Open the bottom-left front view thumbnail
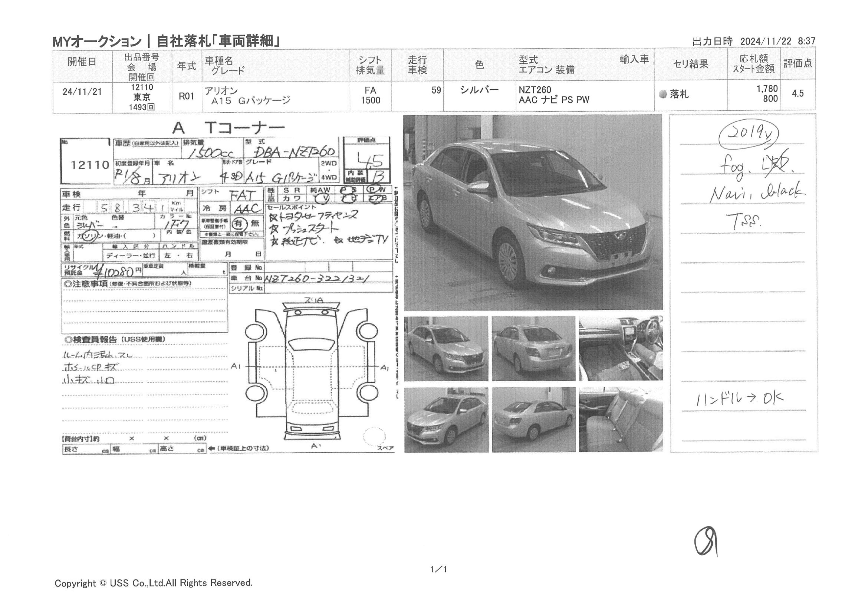This screenshot has width=868, height=614. (446, 419)
